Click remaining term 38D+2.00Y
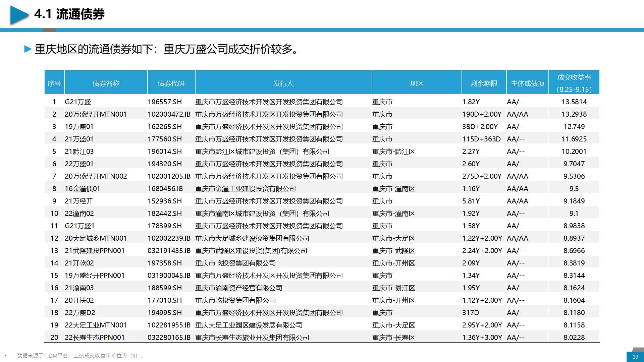Viewport: 644px width, 362px height. click(x=480, y=127)
